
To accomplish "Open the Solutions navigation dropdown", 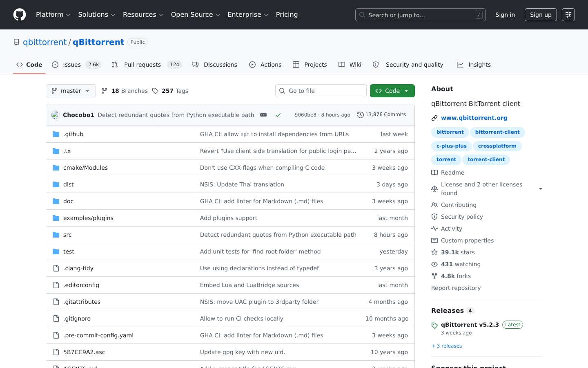I will click(x=97, y=15).
